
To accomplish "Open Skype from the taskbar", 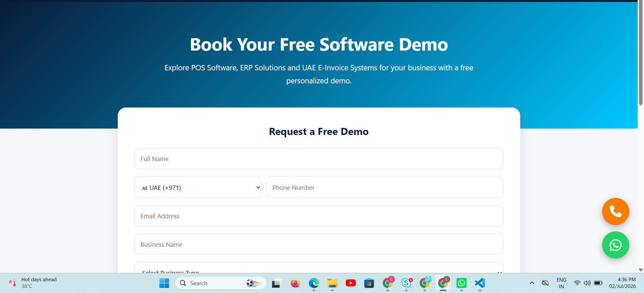I will coord(406,283).
